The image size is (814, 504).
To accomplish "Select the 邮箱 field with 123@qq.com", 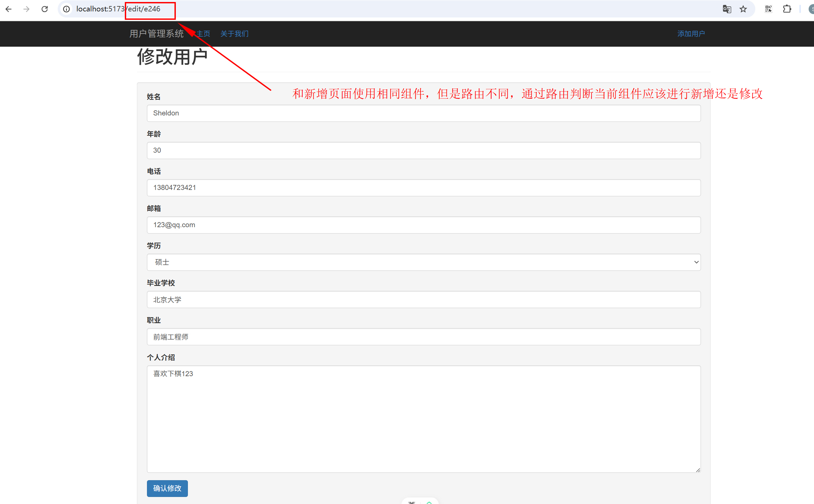I will click(x=423, y=225).
